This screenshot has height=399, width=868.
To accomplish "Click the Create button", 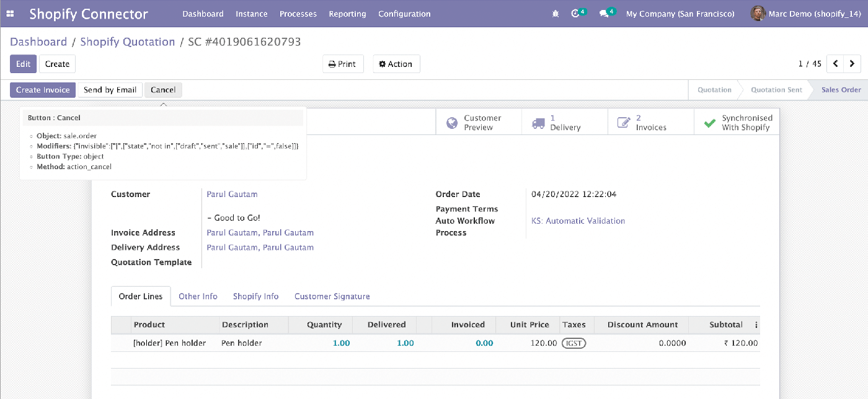I will point(57,64).
